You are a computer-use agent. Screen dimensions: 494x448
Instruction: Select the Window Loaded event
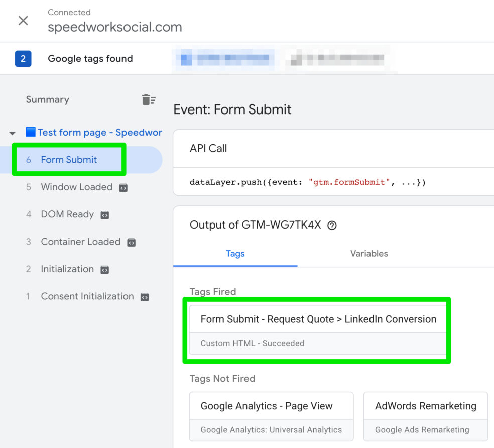point(76,187)
